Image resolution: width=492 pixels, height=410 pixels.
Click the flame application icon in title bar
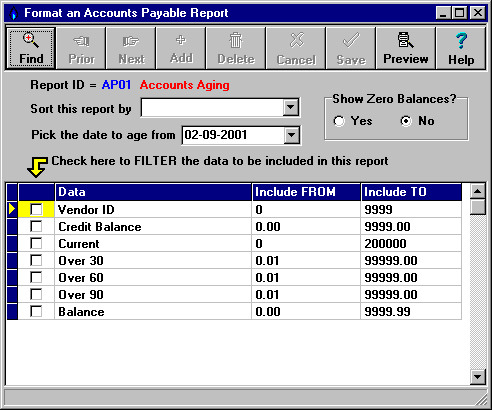pyautogui.click(x=13, y=13)
